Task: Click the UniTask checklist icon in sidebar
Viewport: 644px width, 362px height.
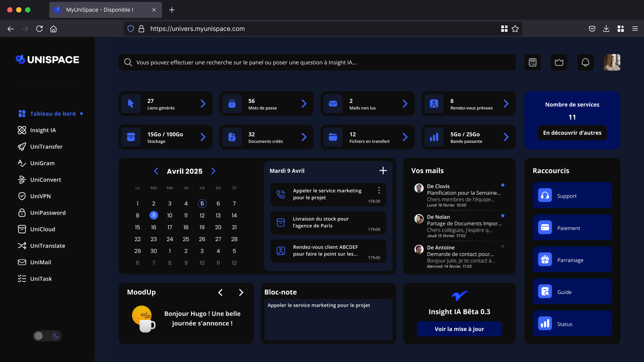Action: pyautogui.click(x=22, y=279)
